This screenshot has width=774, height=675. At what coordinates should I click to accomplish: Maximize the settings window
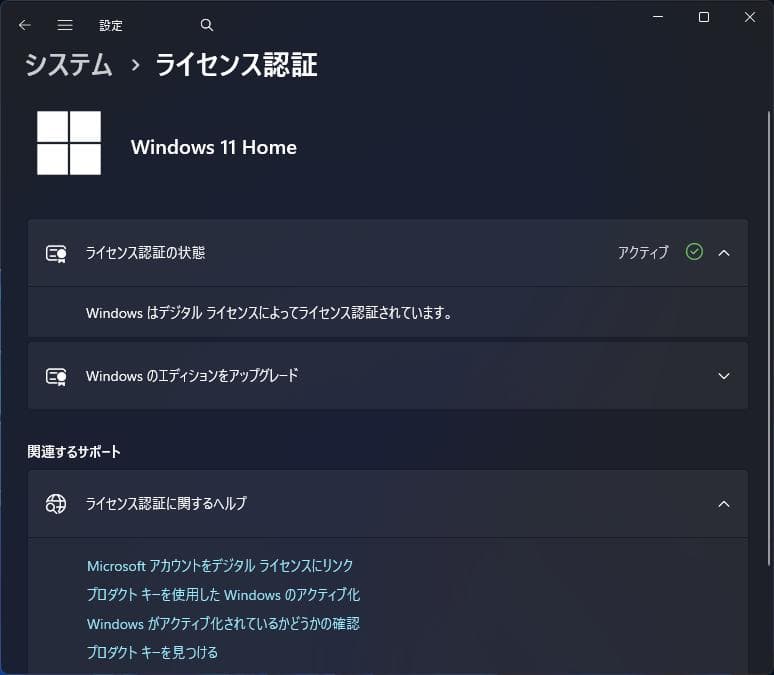tap(704, 17)
